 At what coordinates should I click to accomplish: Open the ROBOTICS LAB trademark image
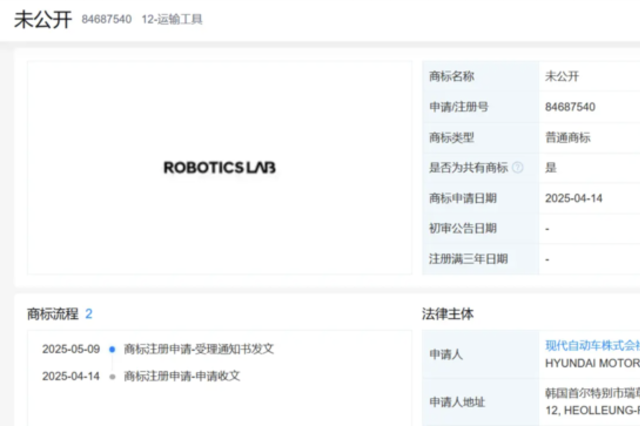(x=220, y=168)
